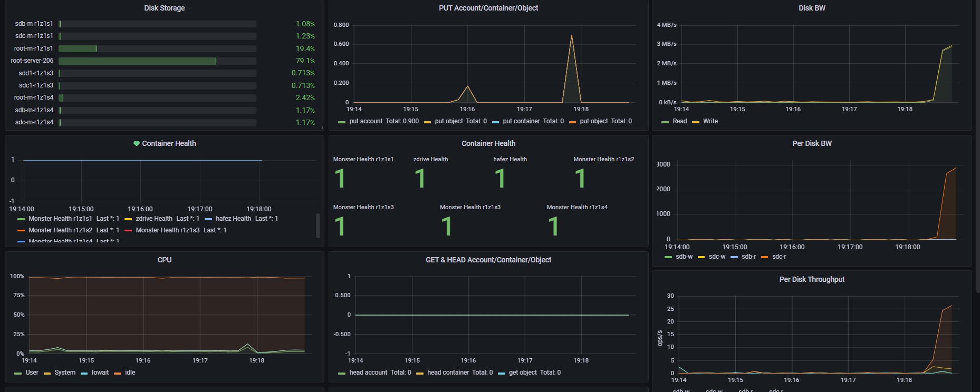Toggle the Read series in Disk BW
Screen dimensions: 980x392
coord(679,121)
